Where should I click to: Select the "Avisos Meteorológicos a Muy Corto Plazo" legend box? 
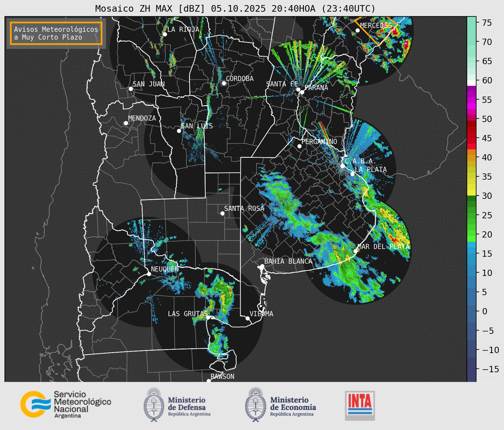coord(56,33)
